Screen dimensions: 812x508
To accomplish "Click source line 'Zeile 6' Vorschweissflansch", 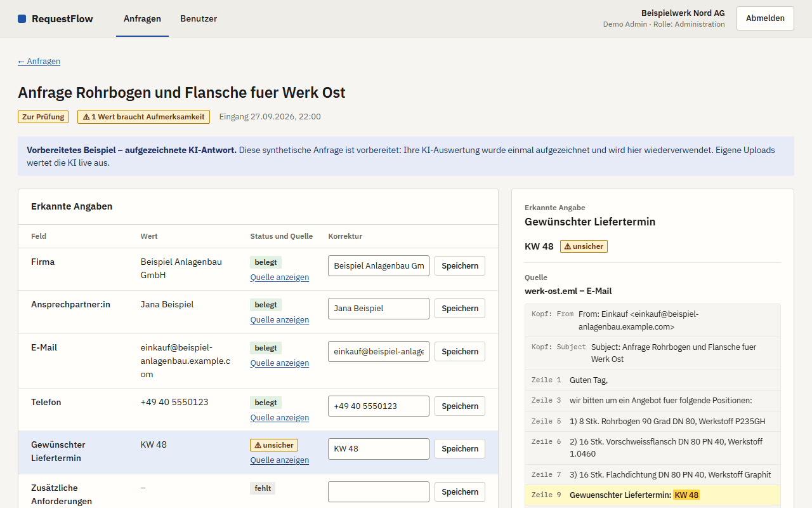I will [653, 448].
